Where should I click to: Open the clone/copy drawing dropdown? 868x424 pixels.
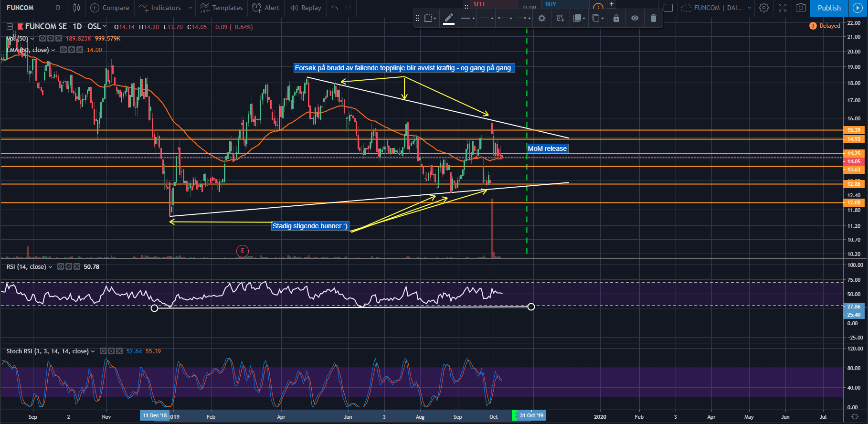pos(598,18)
